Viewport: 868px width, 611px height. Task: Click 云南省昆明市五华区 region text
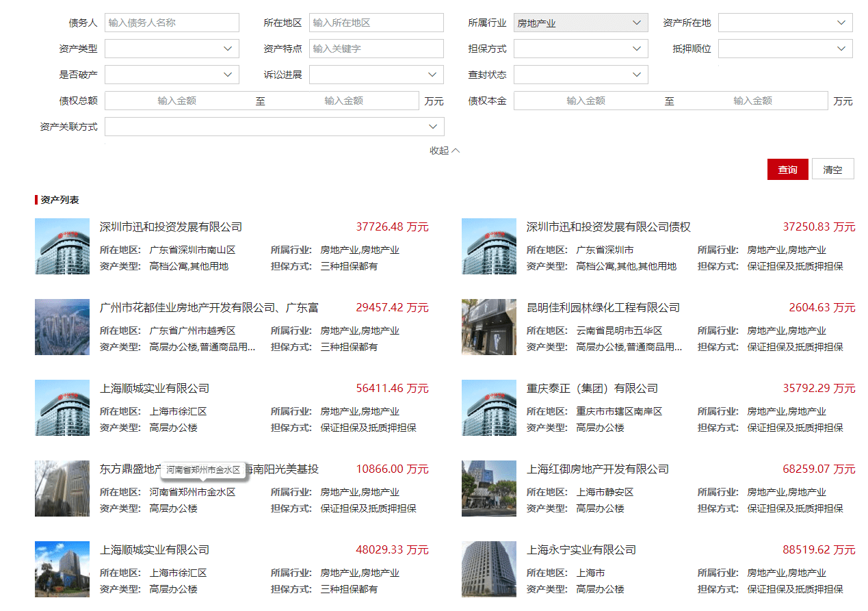619,331
